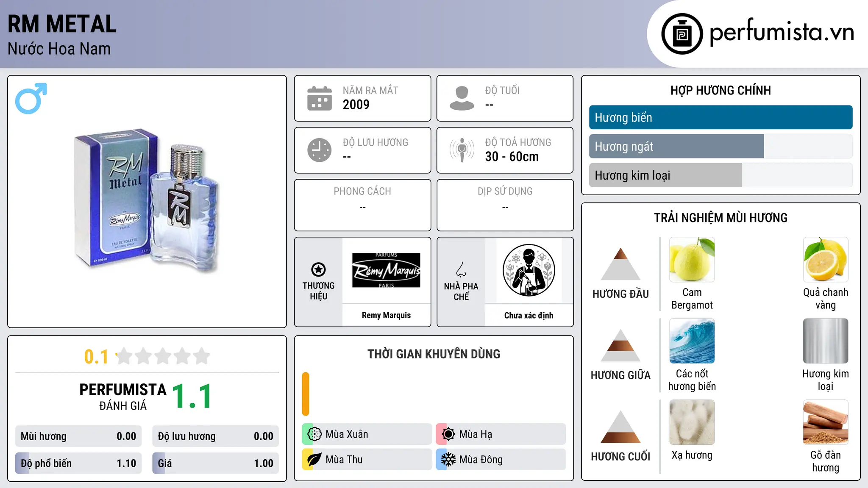Click the Hương ngát accord bar
The width and height of the screenshot is (868, 488).
pyautogui.click(x=721, y=146)
